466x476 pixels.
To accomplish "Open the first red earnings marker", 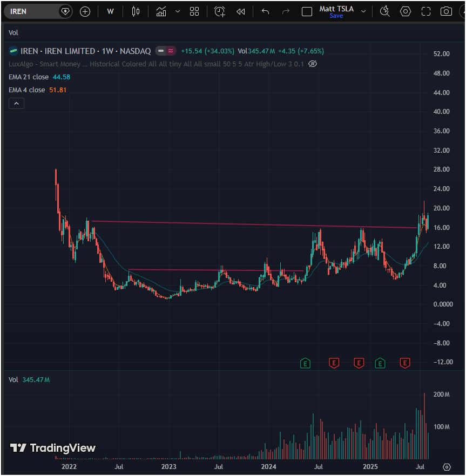I will pos(334,363).
